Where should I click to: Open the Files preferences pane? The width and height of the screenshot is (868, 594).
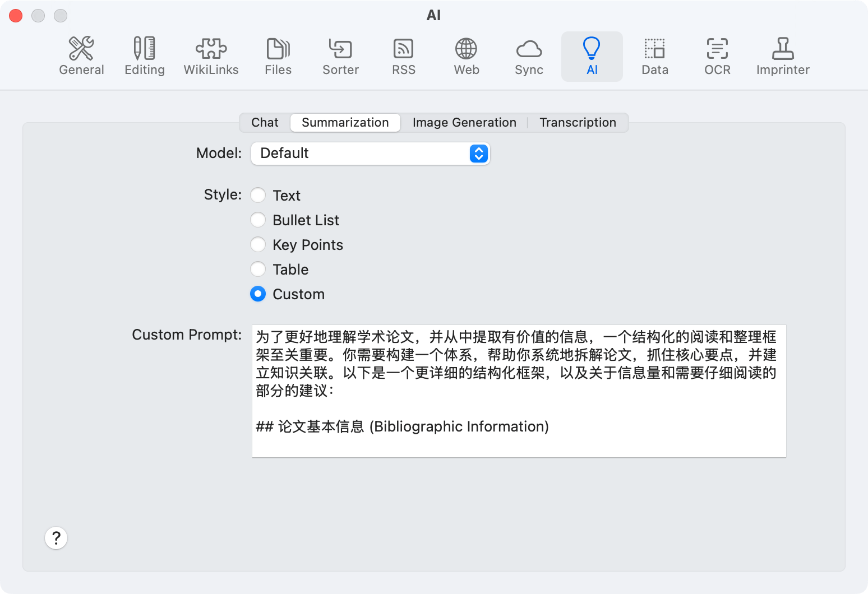pos(278,56)
